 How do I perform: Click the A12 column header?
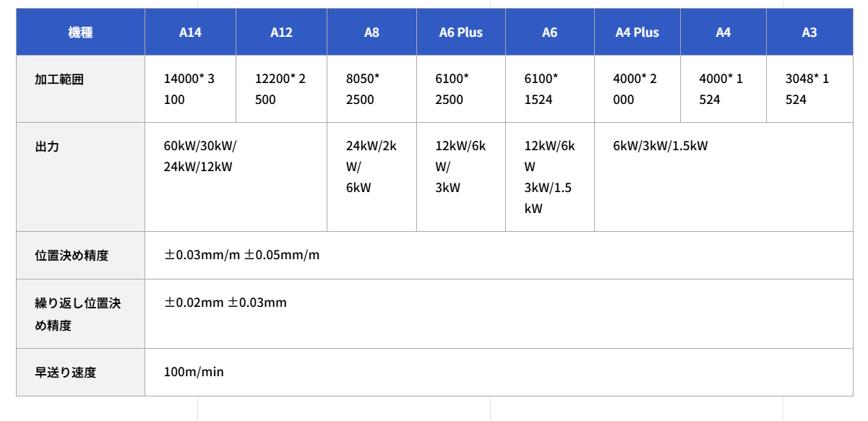pyautogui.click(x=281, y=32)
